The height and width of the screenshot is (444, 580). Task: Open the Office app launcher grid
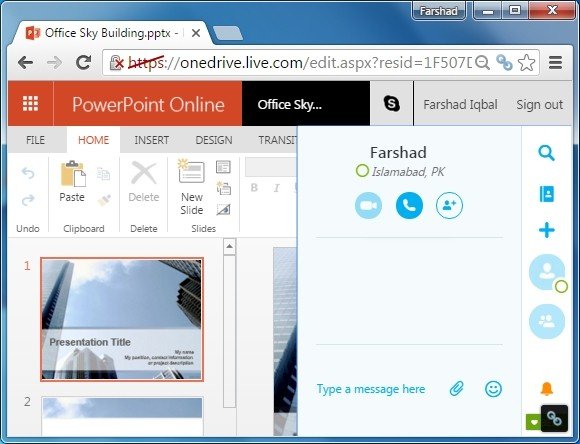click(x=30, y=104)
